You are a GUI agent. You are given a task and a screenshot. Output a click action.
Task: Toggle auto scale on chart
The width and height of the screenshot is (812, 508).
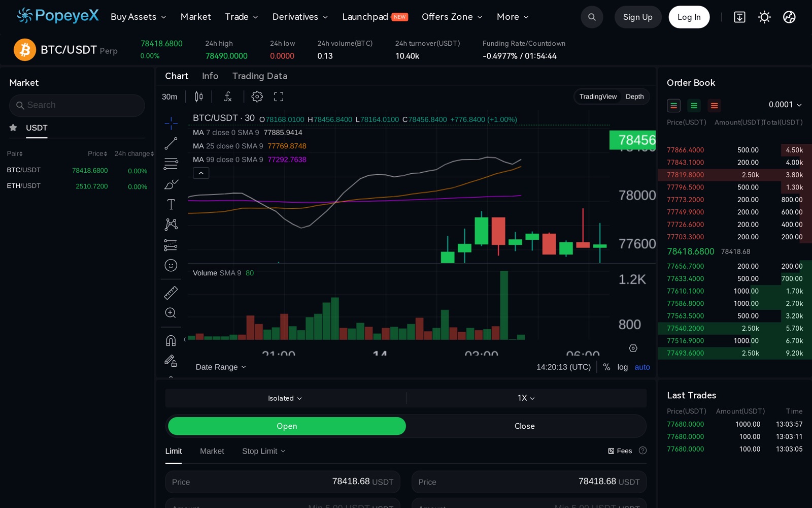point(642,367)
